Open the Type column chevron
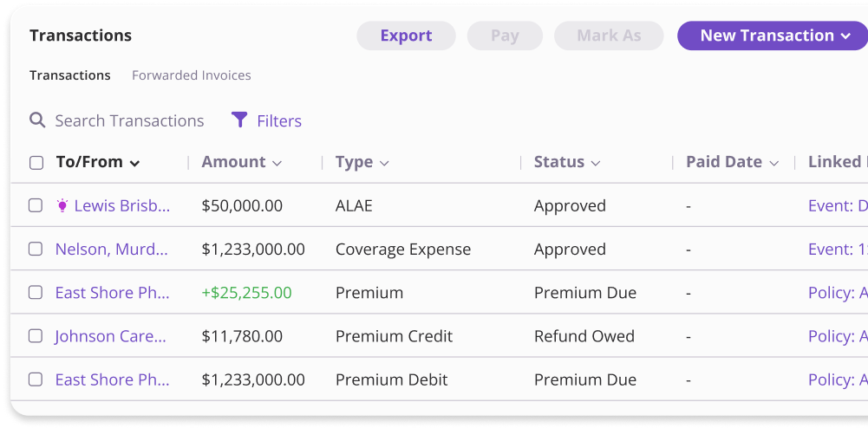 (384, 163)
